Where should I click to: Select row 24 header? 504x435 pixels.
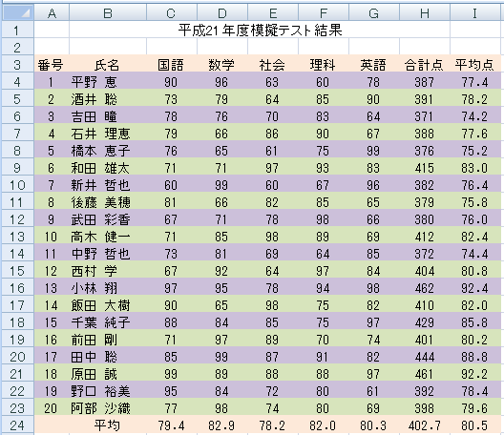pyautogui.click(x=17, y=425)
